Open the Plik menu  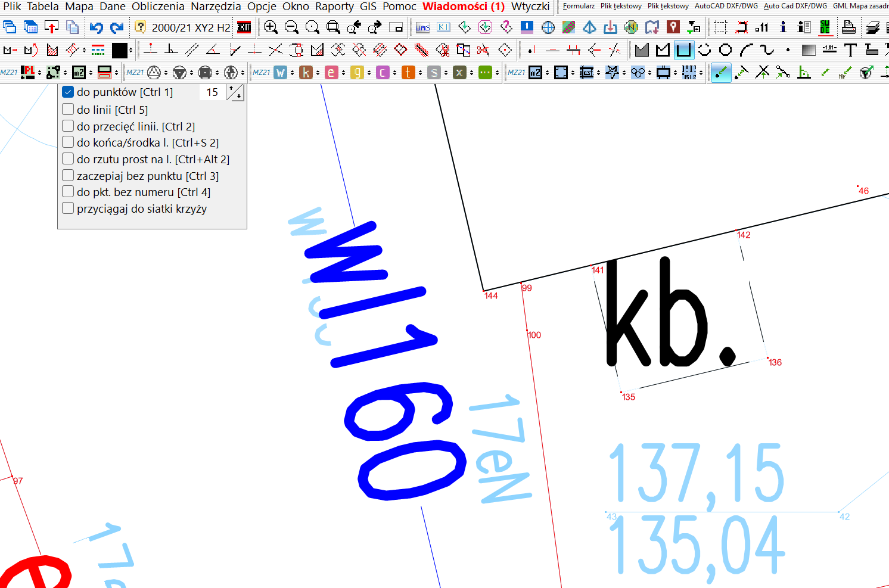(x=12, y=7)
